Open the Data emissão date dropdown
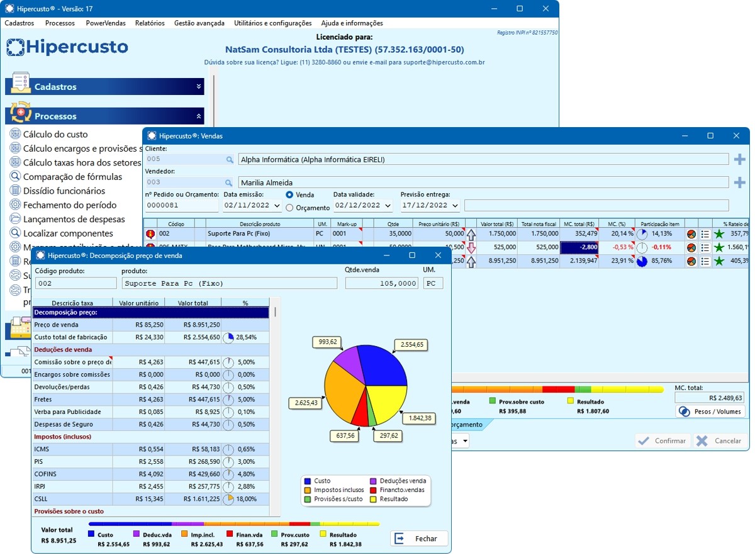The image size is (755, 560). [277, 206]
